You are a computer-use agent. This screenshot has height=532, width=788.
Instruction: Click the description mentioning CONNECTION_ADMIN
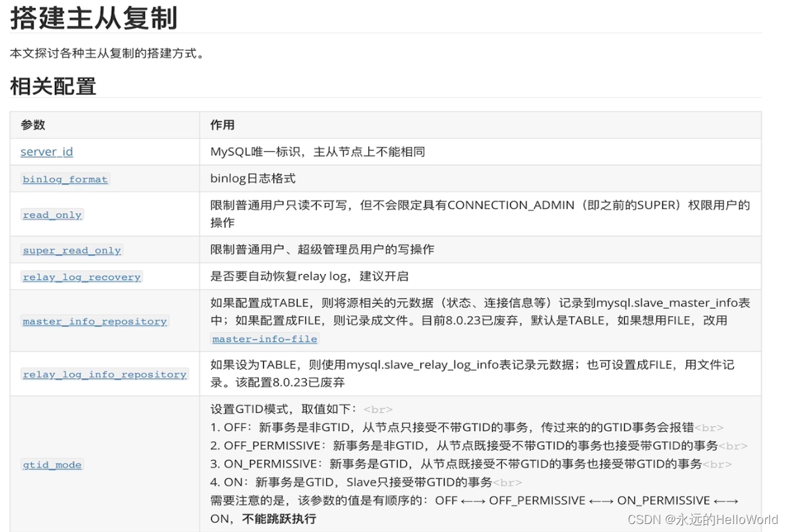tap(480, 213)
